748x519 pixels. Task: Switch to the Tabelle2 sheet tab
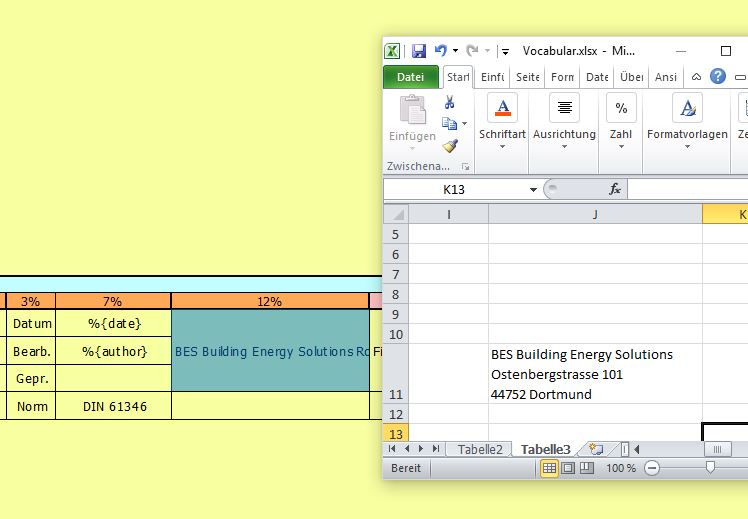[x=480, y=449]
